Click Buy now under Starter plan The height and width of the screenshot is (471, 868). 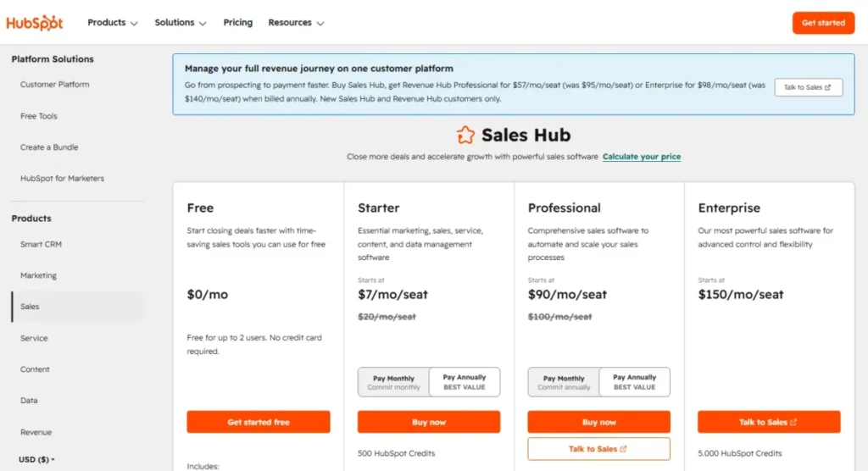pos(428,422)
